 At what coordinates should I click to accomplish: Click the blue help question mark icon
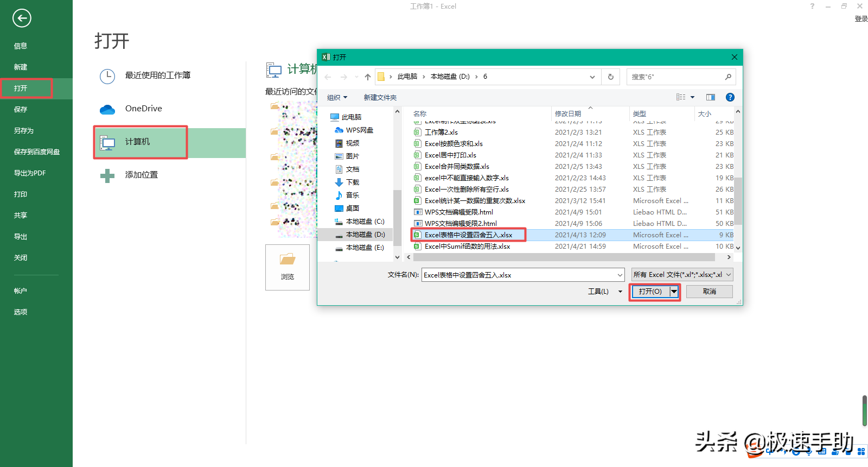(730, 98)
